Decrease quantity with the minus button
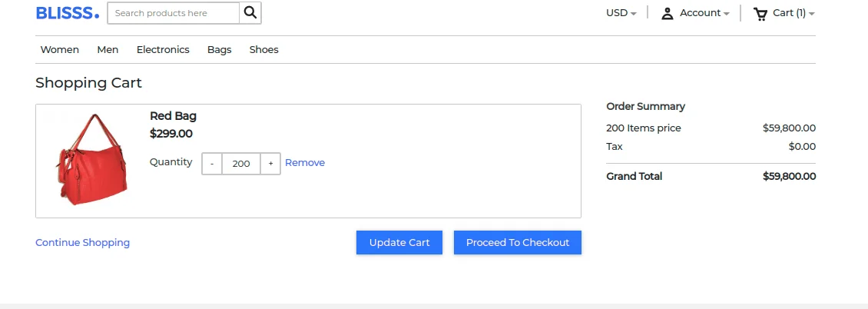 212,164
